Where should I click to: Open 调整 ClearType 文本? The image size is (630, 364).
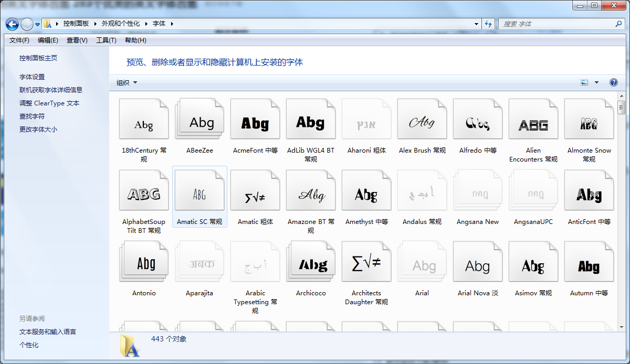(49, 103)
